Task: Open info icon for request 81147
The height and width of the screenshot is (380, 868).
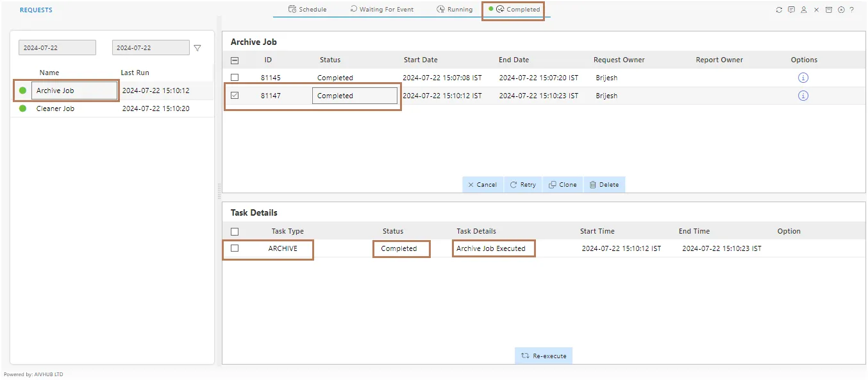Action: (803, 96)
